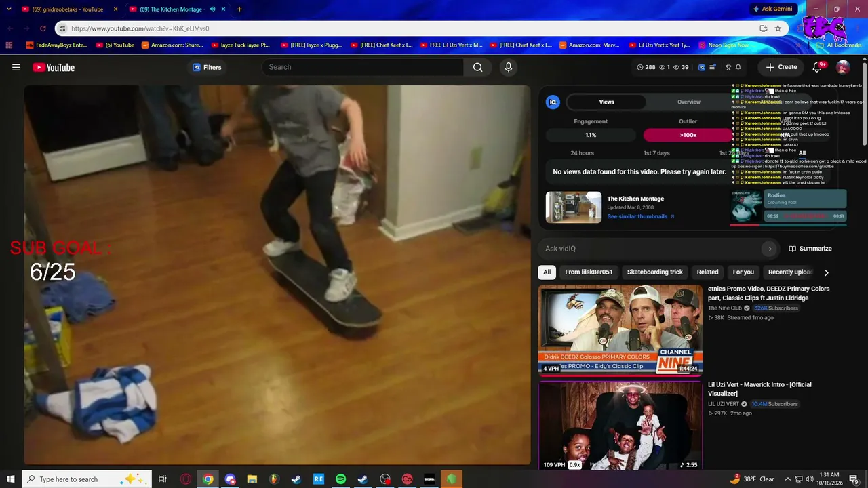The image size is (868, 488).
Task: Reload the page in Chrome
Action: tap(43, 28)
